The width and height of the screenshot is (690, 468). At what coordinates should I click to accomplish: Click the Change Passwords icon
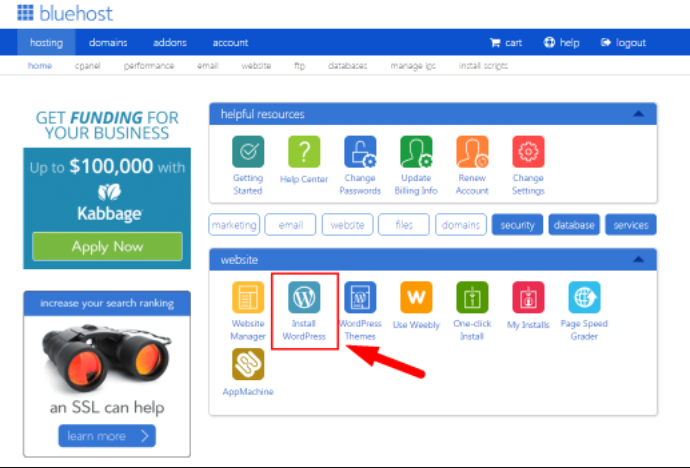click(360, 153)
